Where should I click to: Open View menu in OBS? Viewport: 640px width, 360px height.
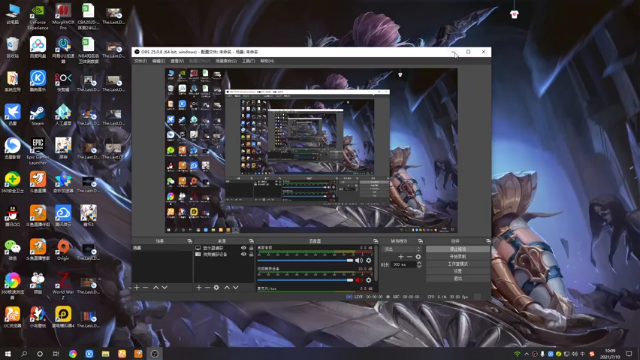[177, 61]
